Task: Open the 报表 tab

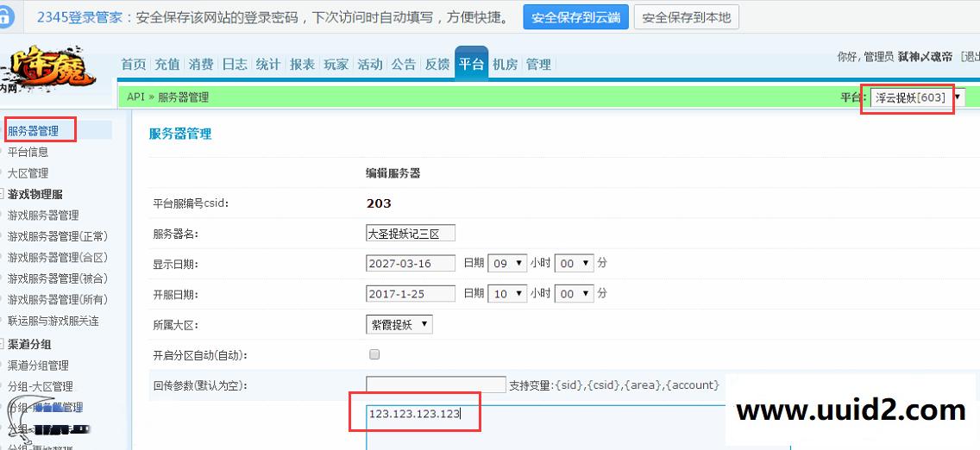Action: 303,65
